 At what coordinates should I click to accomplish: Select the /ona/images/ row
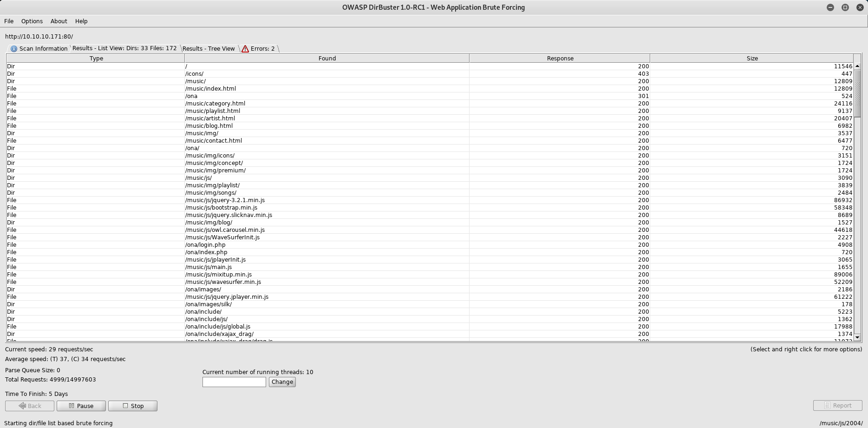tap(430, 289)
